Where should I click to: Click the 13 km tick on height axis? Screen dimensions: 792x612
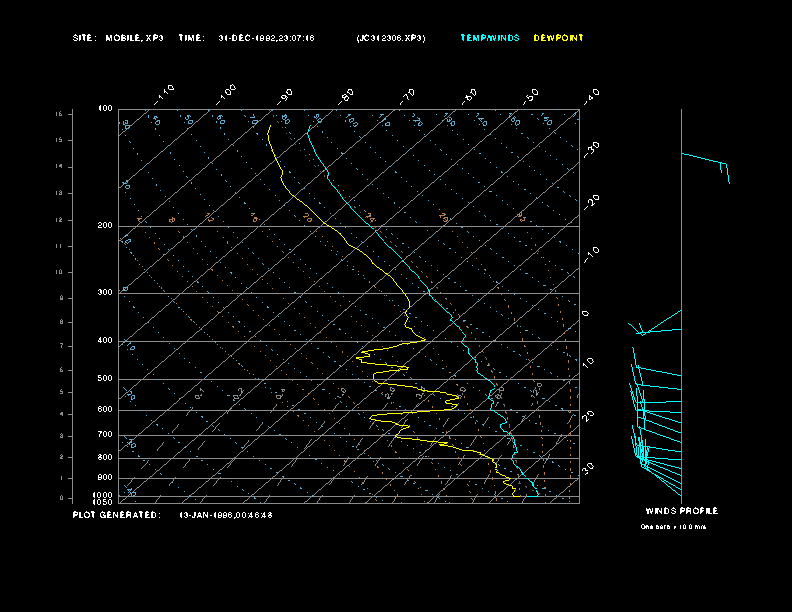point(59,193)
